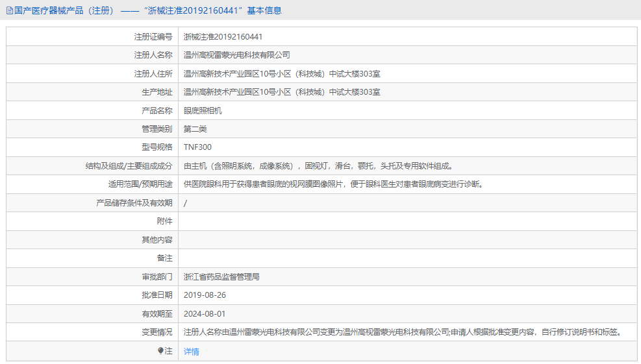Click the slash value for storage conditions
Screen dimensions: 641x364
click(x=185, y=203)
